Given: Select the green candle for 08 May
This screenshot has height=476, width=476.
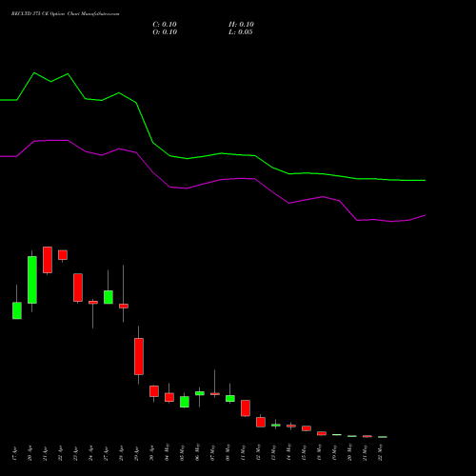Looking at the screenshot, I should point(230,399).
